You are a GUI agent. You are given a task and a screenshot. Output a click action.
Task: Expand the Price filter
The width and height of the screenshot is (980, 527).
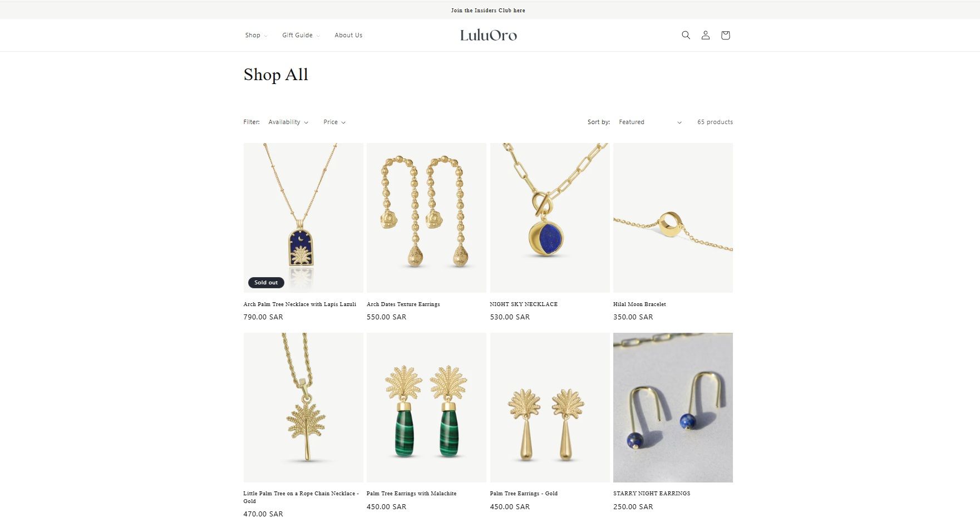[334, 122]
